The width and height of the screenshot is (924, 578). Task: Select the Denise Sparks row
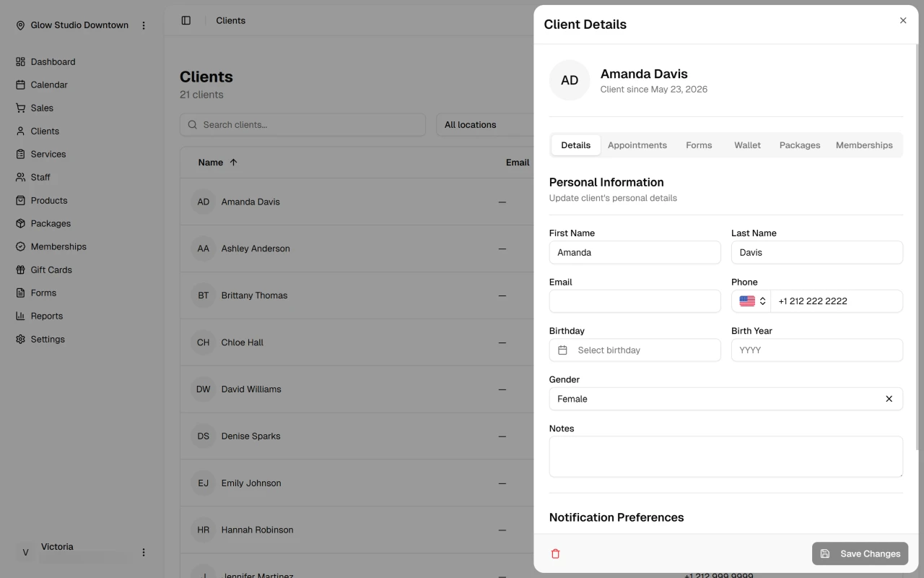click(357, 436)
